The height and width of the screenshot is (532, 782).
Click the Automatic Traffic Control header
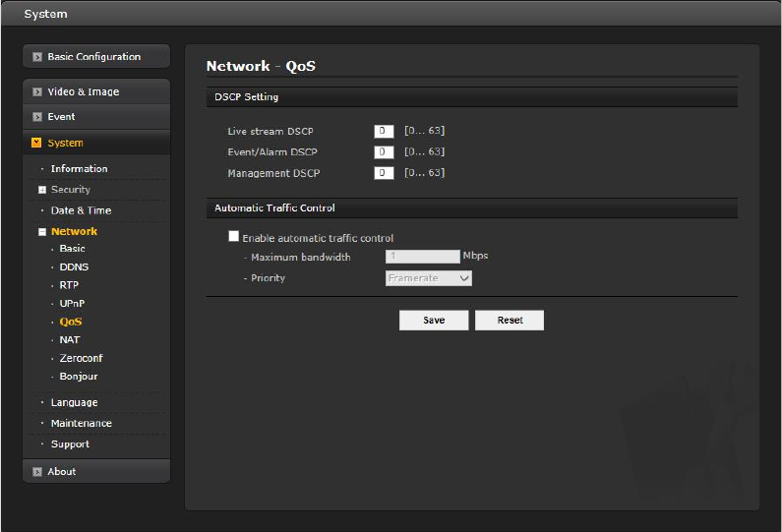pos(472,207)
